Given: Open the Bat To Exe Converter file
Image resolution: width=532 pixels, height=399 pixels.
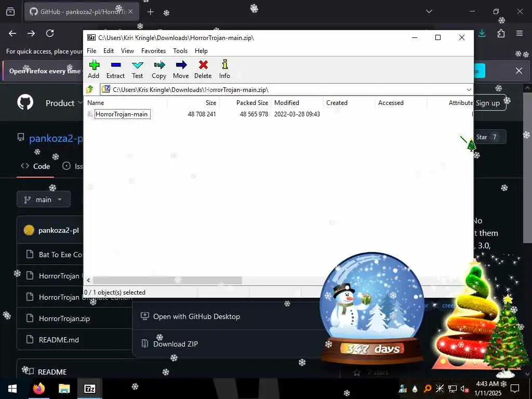Looking at the screenshot, I should click(x=60, y=255).
